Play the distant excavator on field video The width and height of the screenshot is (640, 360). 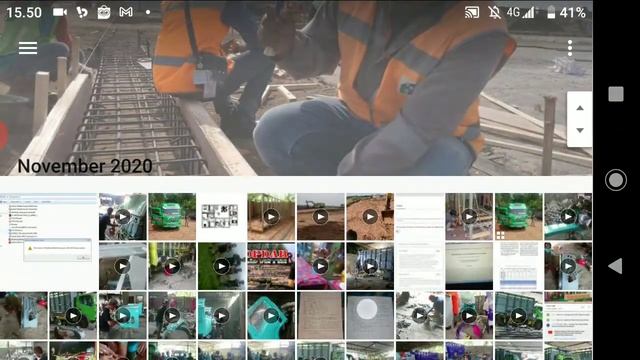(x=320, y=216)
